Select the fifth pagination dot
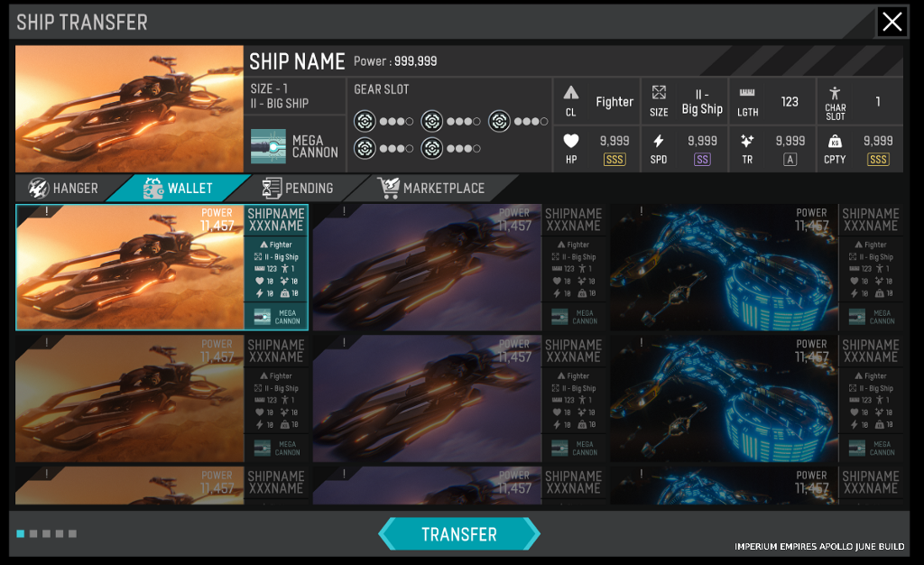924x565 pixels. [x=72, y=533]
